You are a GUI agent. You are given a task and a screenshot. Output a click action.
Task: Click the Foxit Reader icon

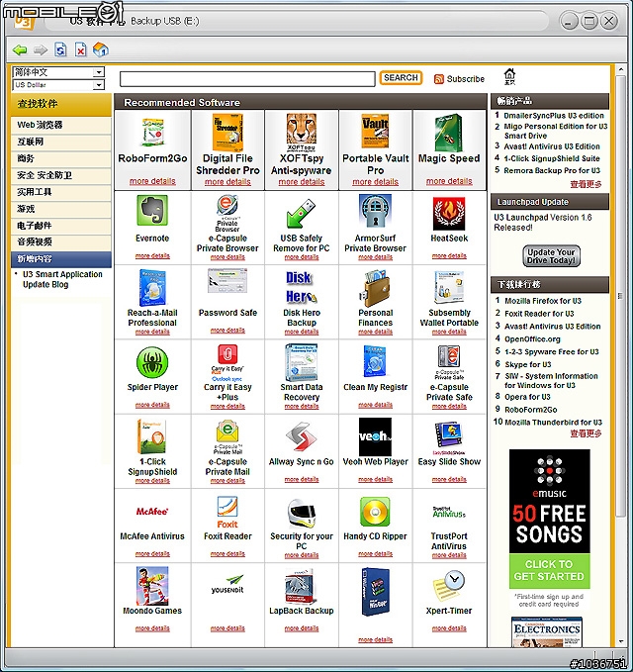click(227, 512)
